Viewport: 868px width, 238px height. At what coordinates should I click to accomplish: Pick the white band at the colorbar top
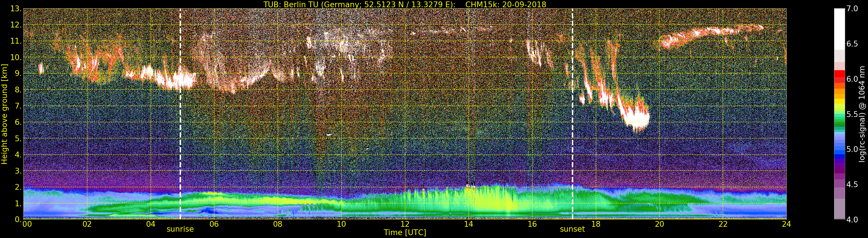(839, 29)
